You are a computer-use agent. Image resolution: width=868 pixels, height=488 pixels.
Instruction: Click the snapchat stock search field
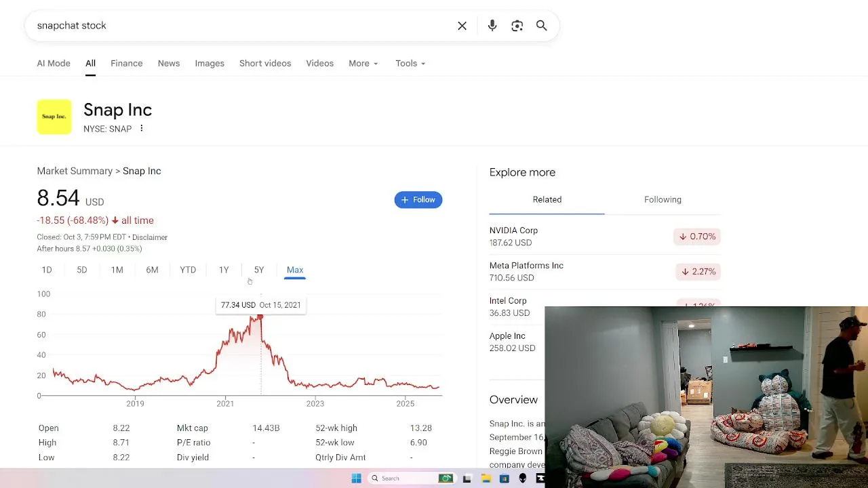point(241,26)
